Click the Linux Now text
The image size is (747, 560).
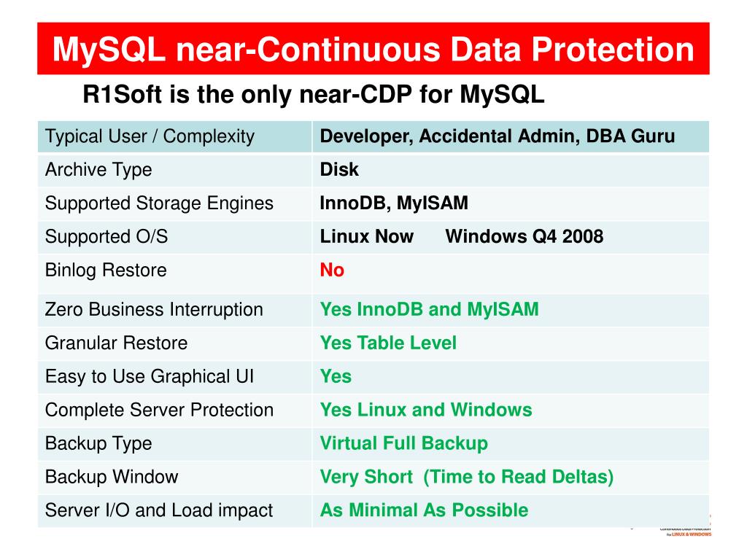(366, 237)
